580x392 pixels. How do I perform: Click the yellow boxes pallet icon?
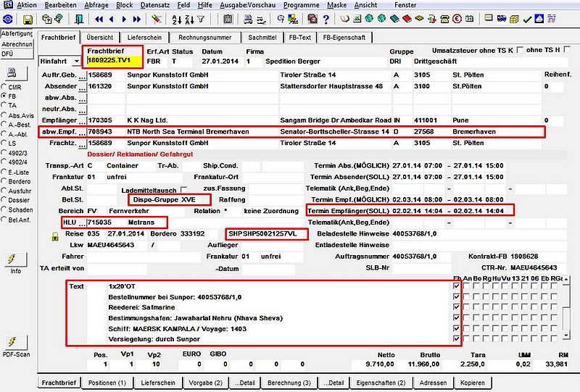tap(515, 19)
